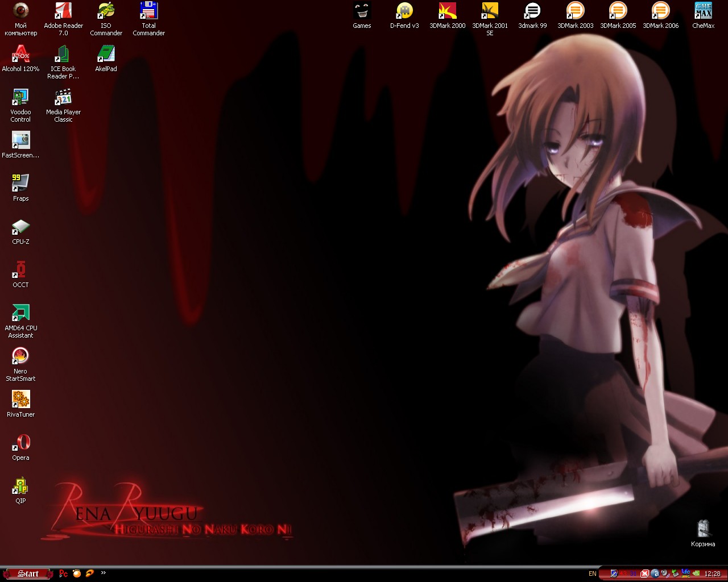
Task: Click the orange swirl quick launch icon
Action: (90, 573)
